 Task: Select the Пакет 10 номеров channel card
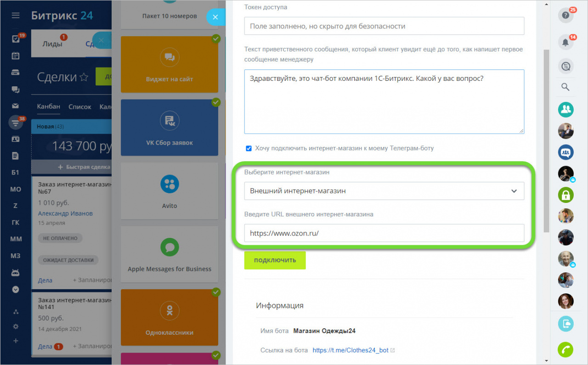170,16
